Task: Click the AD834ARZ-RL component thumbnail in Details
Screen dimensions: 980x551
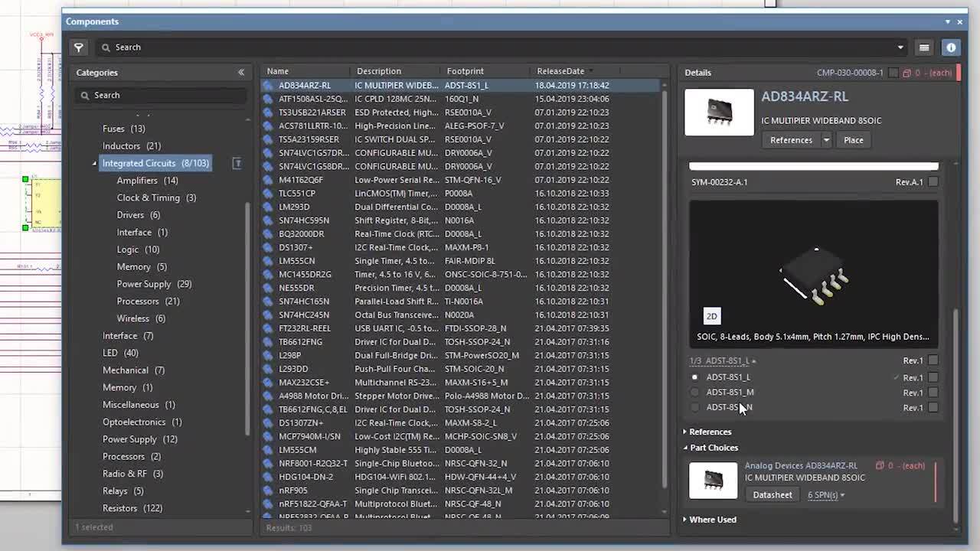Action: click(x=718, y=112)
